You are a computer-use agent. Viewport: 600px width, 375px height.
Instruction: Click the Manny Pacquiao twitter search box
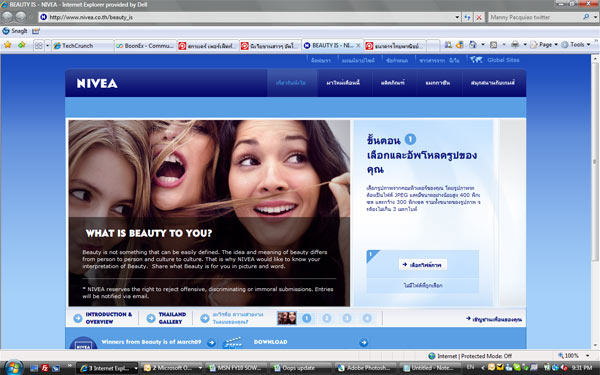point(535,17)
